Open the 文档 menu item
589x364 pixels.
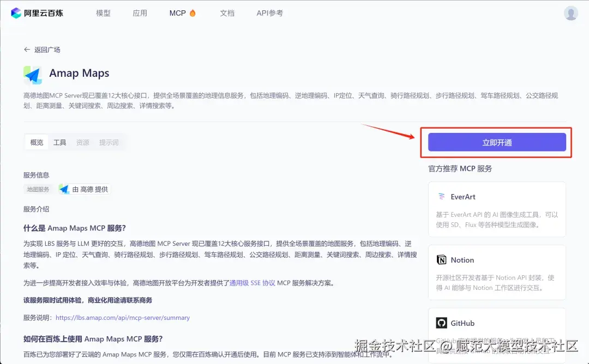click(227, 13)
